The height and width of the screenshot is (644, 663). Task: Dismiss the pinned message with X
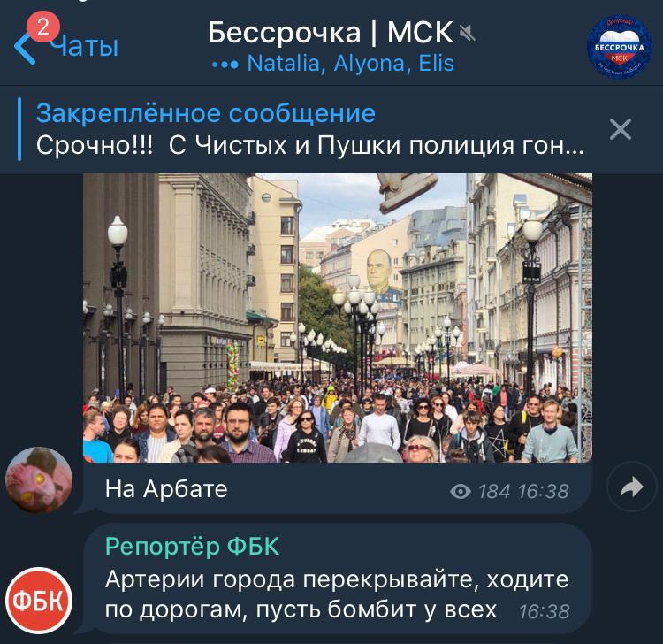(621, 129)
